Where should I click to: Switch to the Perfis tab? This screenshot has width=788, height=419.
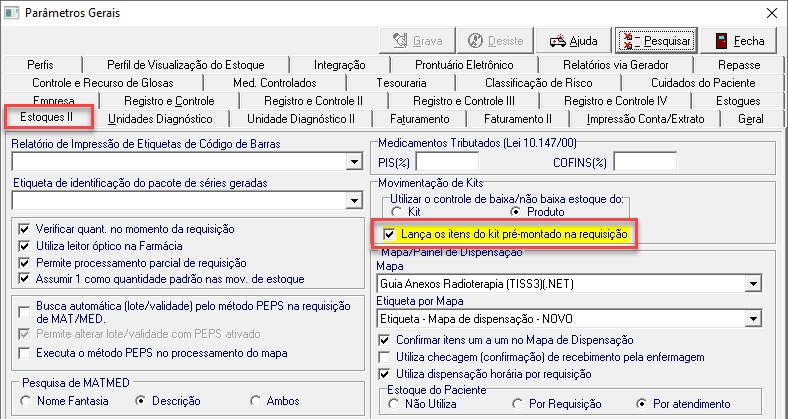pos(41,65)
